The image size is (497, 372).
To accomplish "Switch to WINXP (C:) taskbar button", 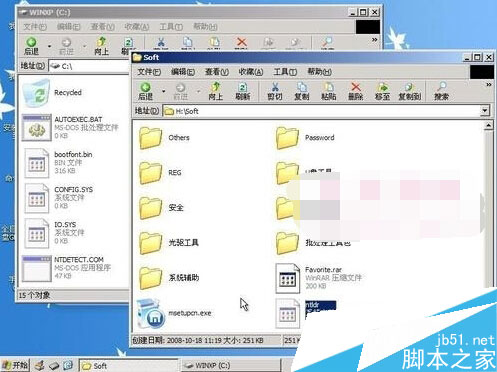I will [231, 366].
